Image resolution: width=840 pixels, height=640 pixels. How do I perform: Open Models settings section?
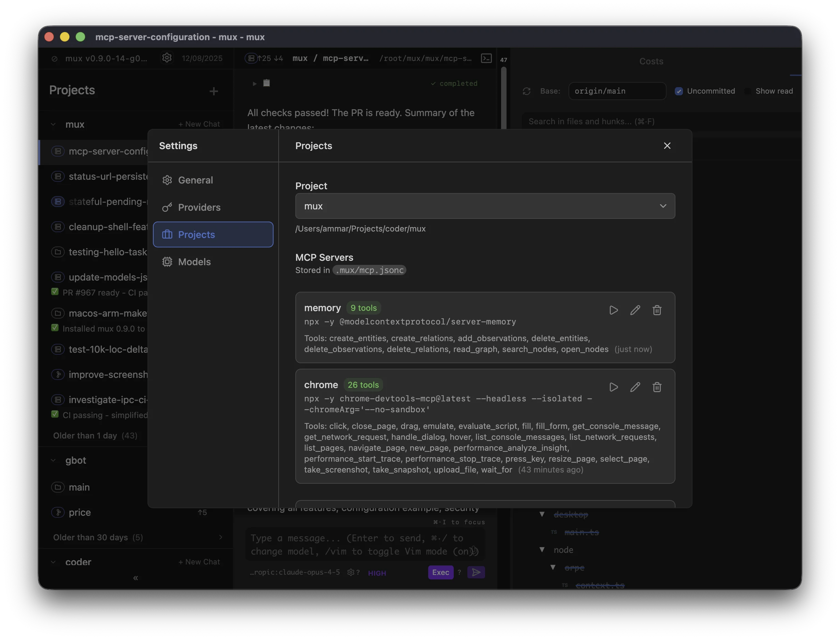[x=213, y=262]
